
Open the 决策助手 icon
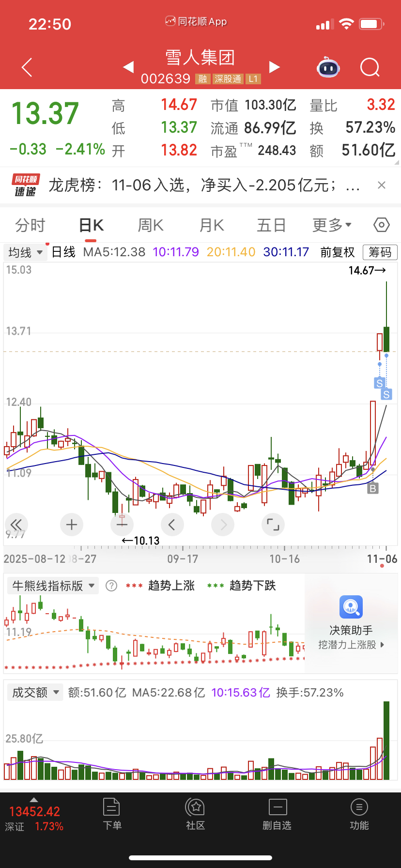[x=351, y=607]
